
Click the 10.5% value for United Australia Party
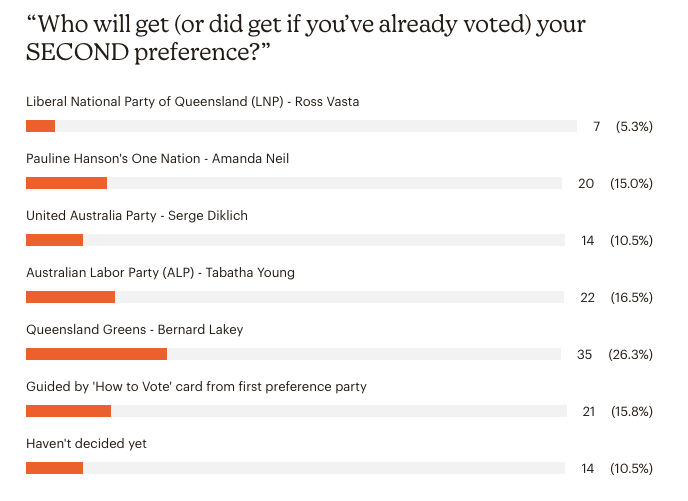(x=631, y=240)
